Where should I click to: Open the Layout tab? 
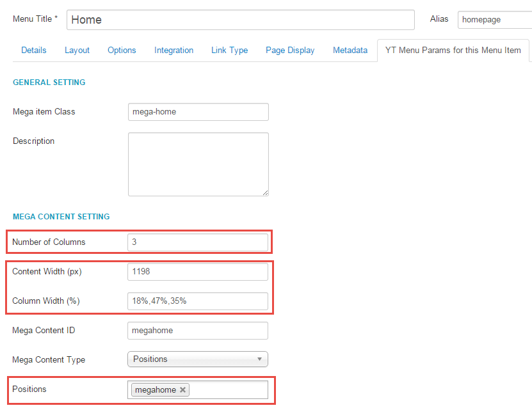[x=77, y=50]
